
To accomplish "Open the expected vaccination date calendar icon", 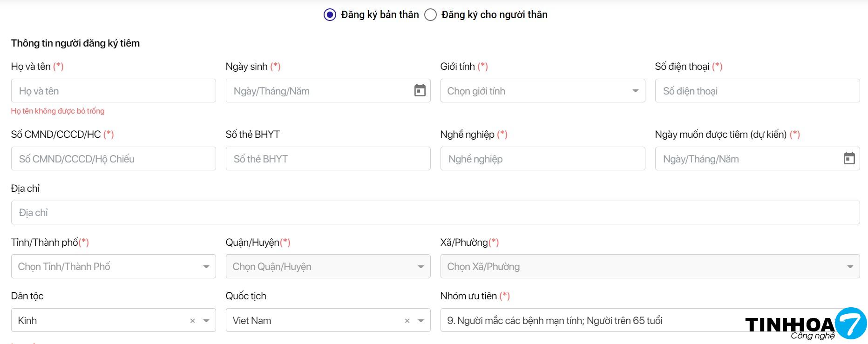I will (x=849, y=158).
